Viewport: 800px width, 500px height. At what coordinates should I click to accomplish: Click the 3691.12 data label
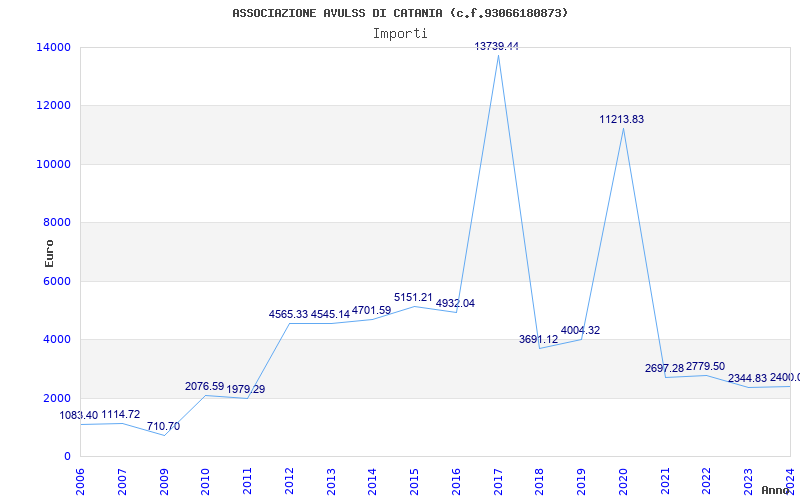click(538, 339)
